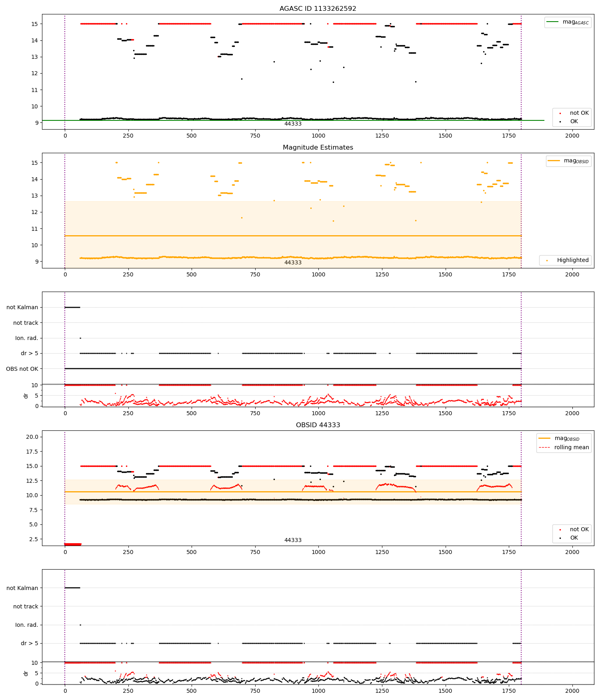The image size is (600, 700).
Task: Click 'not Kalman' label beside 'OBS not OK' panel
Action: (22, 307)
